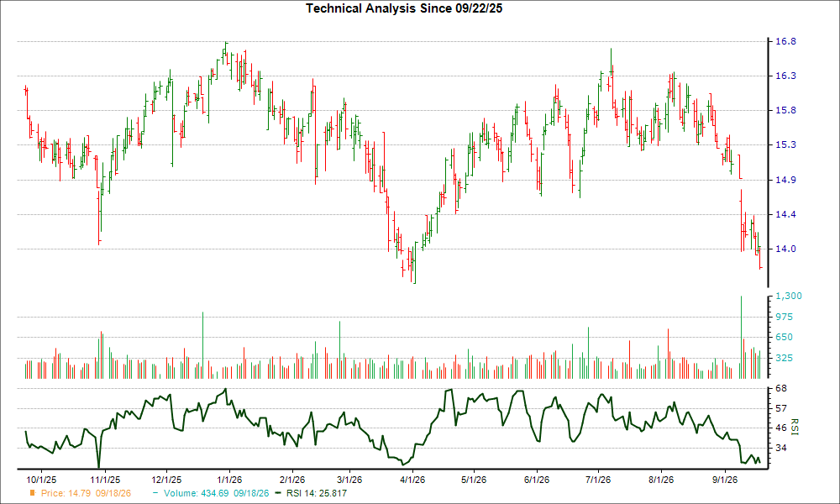Screen dimensions: 840x504
Task: Click the 16.3 price axis label
Action: click(785, 76)
